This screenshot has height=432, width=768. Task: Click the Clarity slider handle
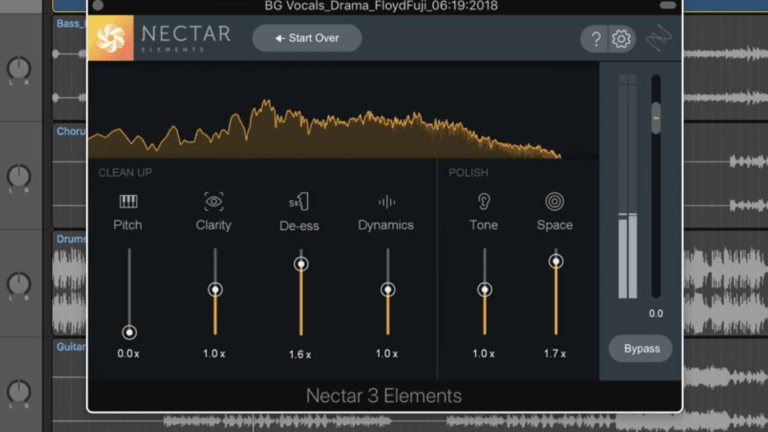(x=215, y=290)
